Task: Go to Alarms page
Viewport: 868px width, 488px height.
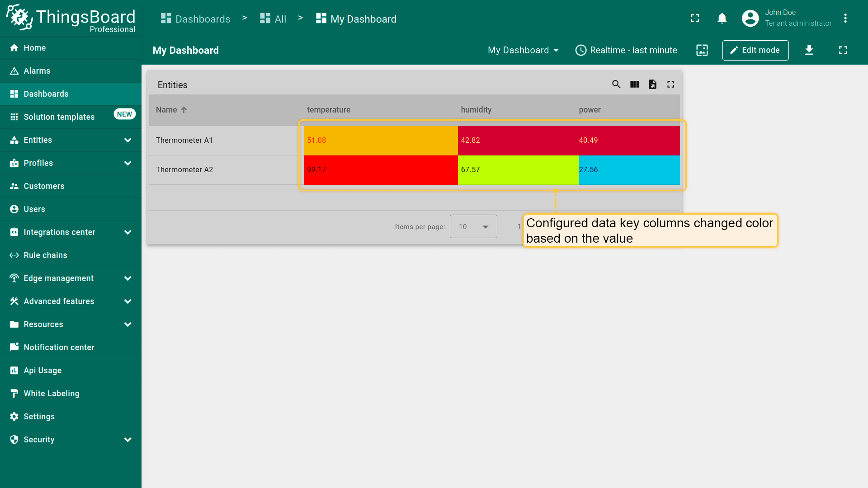Action: point(37,71)
